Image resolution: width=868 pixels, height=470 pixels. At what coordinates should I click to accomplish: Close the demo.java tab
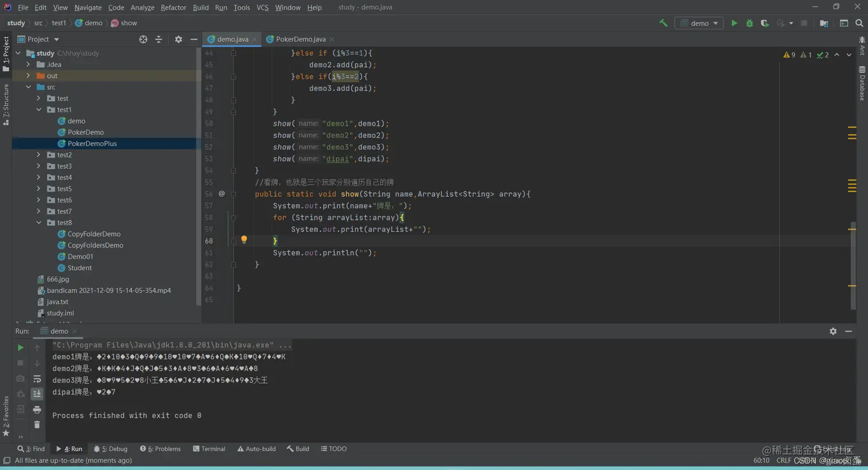(254, 40)
